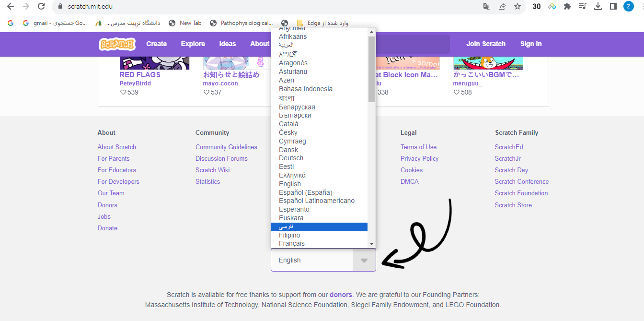
Task: Open the unlabeled globe bookmark
Action: [285, 23]
